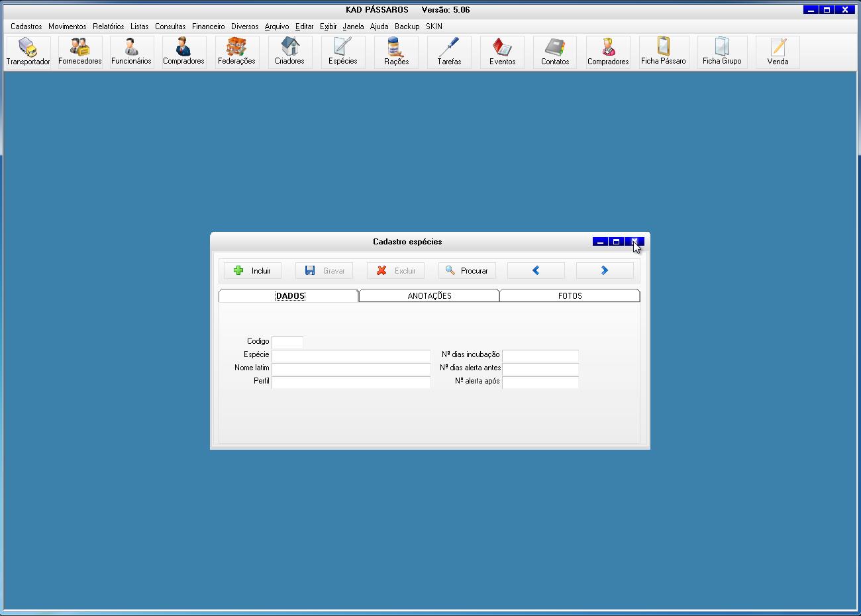
Task: Click the Codigo input field
Action: pos(287,342)
